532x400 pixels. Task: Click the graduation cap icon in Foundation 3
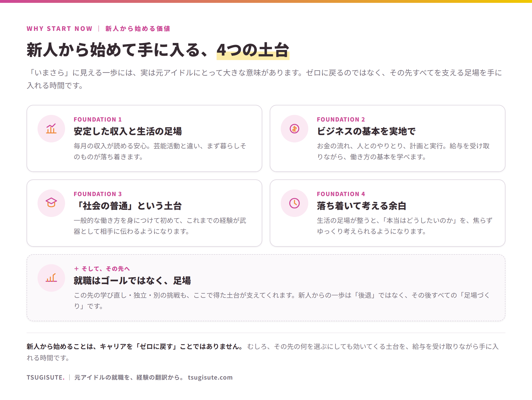coord(51,203)
